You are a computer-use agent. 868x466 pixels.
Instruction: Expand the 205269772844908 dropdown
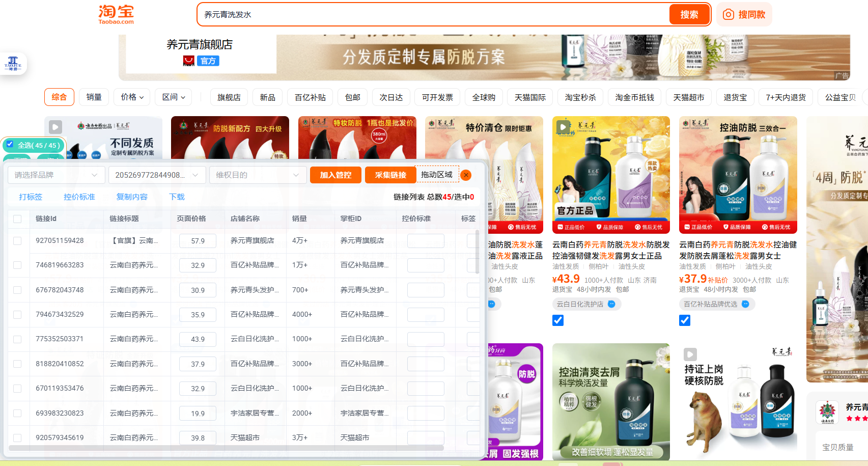click(157, 175)
